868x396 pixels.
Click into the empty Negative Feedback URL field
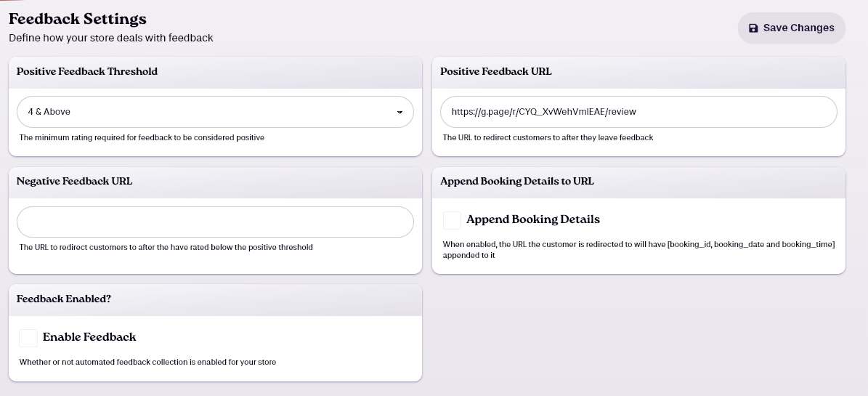click(x=215, y=222)
